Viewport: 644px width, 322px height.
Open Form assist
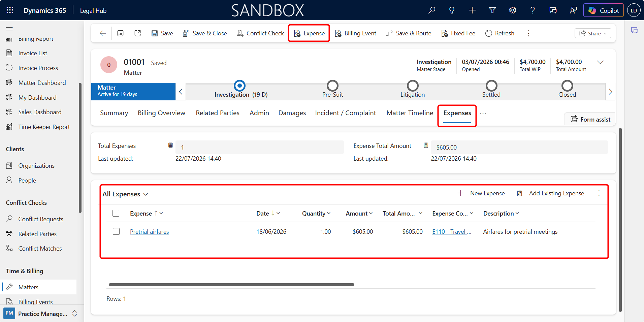590,120
